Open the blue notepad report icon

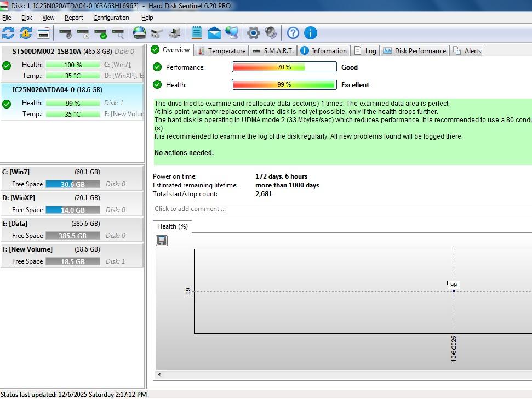point(197,33)
